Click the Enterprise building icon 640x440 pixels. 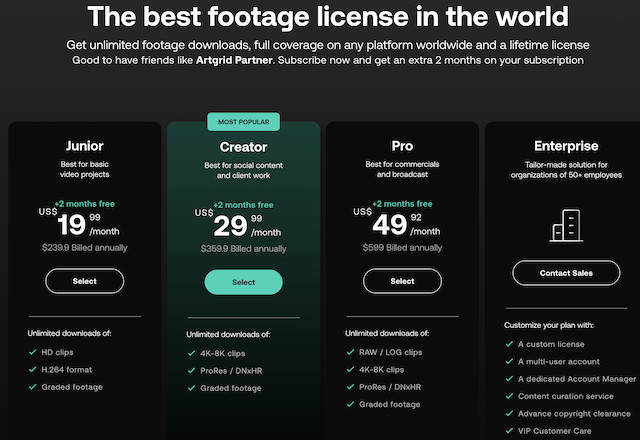566,225
